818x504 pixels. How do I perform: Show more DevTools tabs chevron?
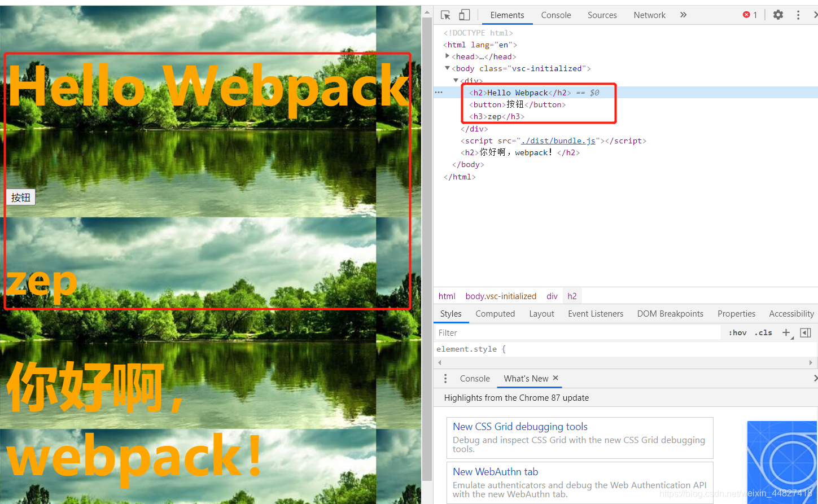683,15
